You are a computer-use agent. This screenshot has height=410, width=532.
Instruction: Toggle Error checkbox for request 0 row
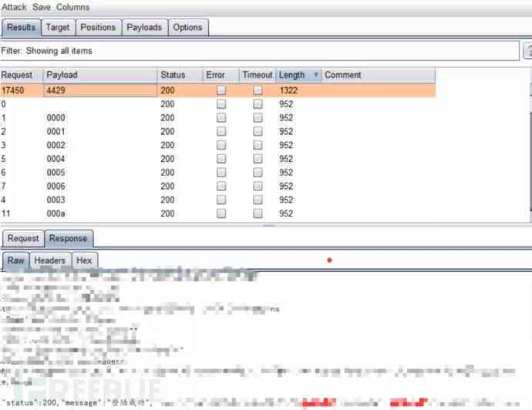(x=221, y=104)
